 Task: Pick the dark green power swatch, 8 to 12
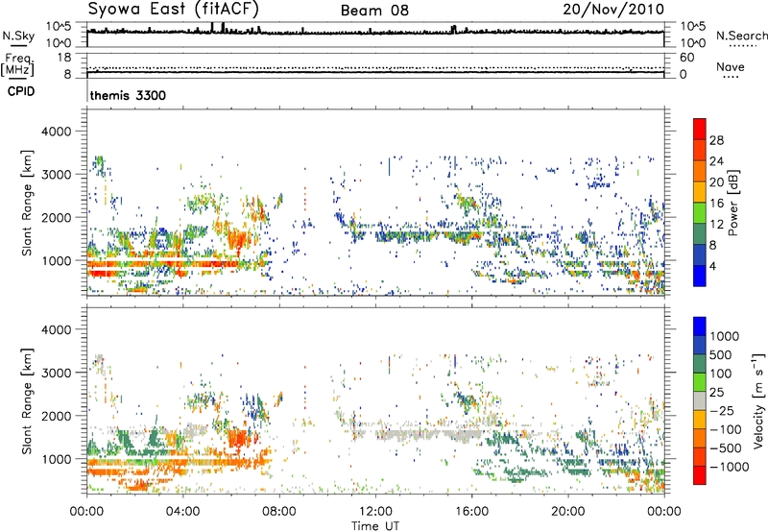coord(700,234)
